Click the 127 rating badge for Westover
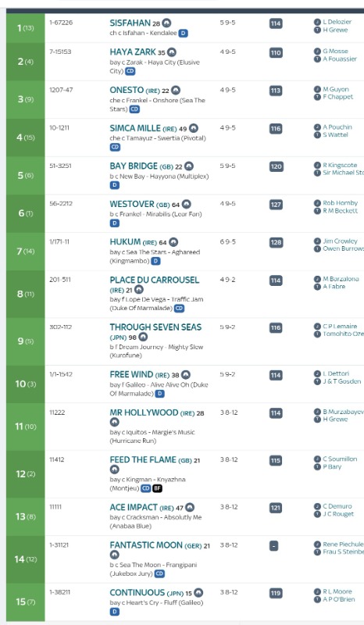 point(276,205)
